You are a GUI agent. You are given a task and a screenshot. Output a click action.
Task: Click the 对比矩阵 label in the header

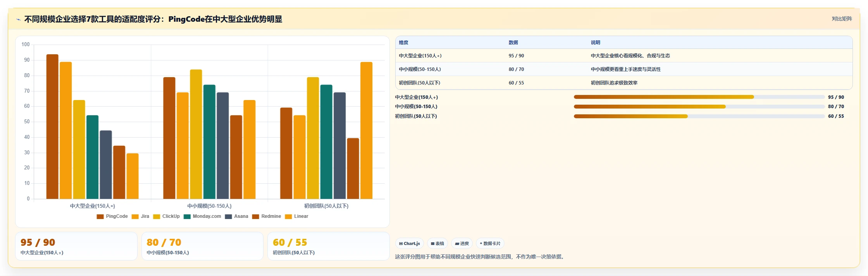pyautogui.click(x=842, y=19)
